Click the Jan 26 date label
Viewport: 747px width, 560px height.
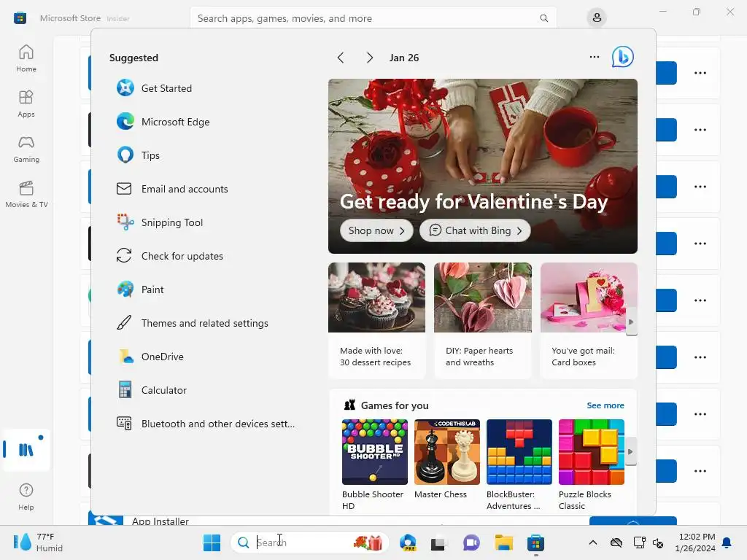pos(404,58)
